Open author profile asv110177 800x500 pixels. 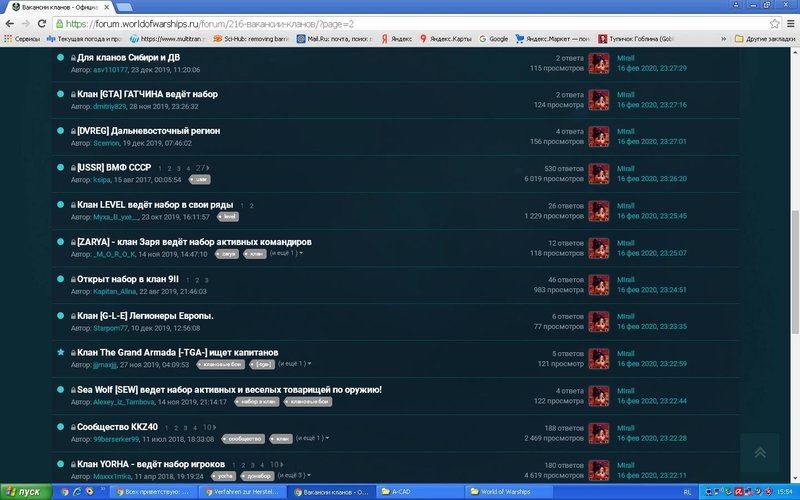point(110,70)
